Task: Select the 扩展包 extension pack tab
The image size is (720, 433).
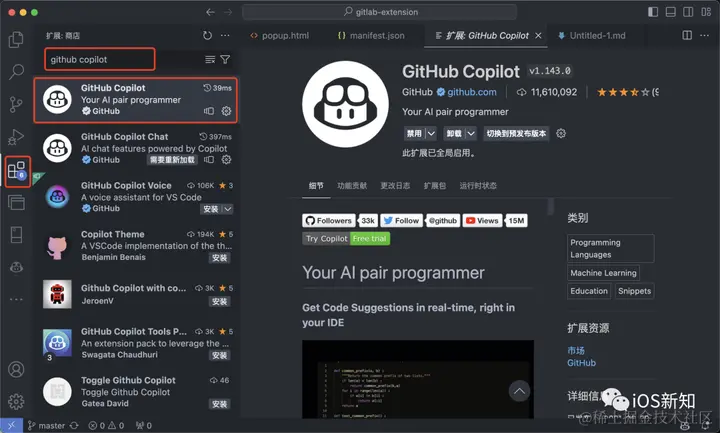Action: click(434, 186)
